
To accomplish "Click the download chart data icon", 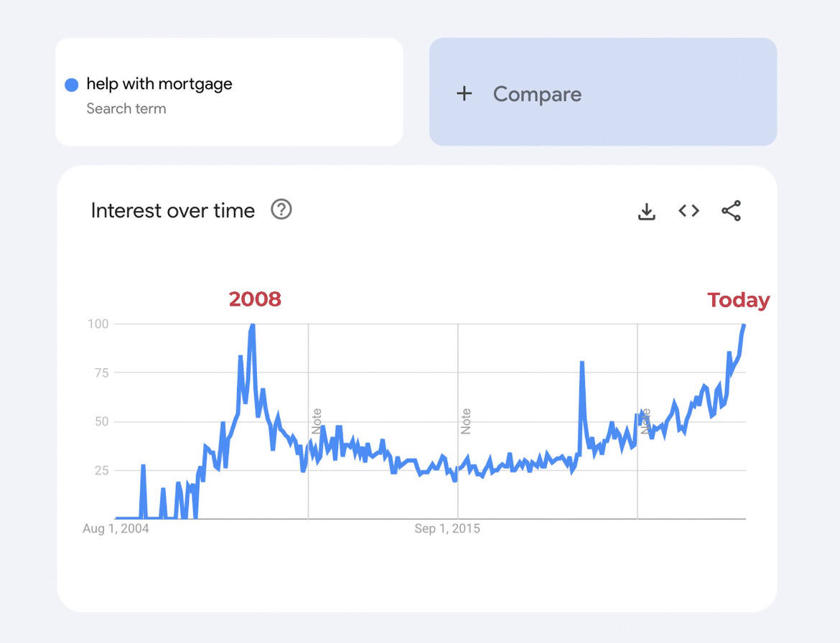I will [647, 211].
